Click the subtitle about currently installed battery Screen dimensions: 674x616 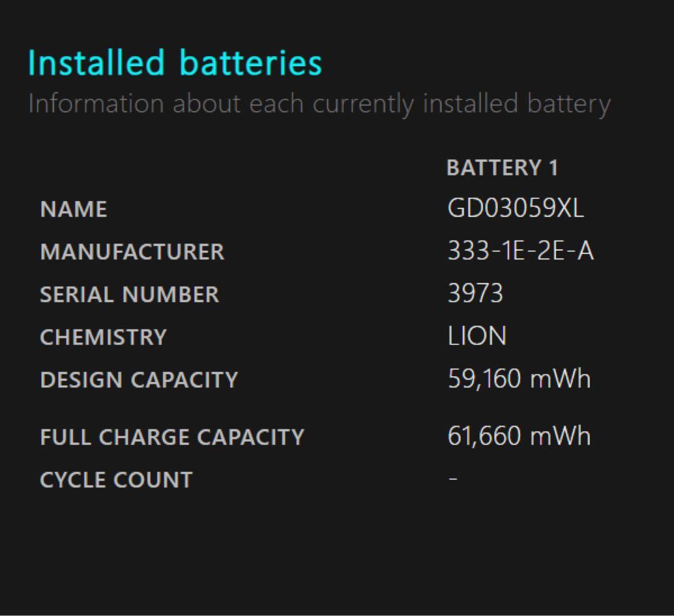click(x=319, y=104)
